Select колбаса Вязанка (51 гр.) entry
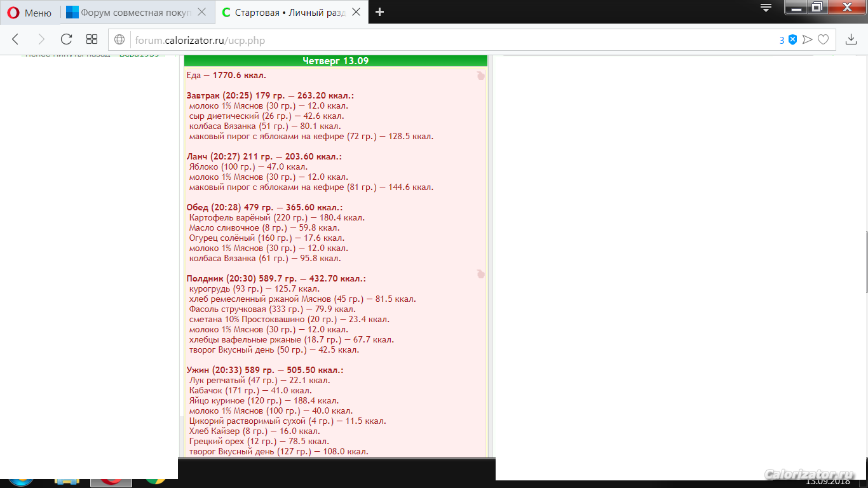 tap(265, 126)
